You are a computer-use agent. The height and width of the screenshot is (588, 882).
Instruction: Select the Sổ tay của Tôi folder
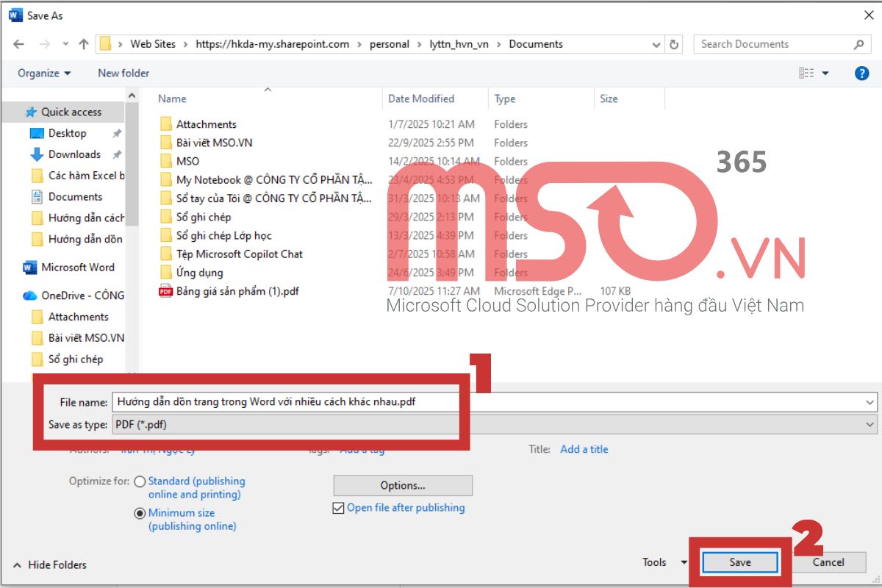[x=265, y=198]
